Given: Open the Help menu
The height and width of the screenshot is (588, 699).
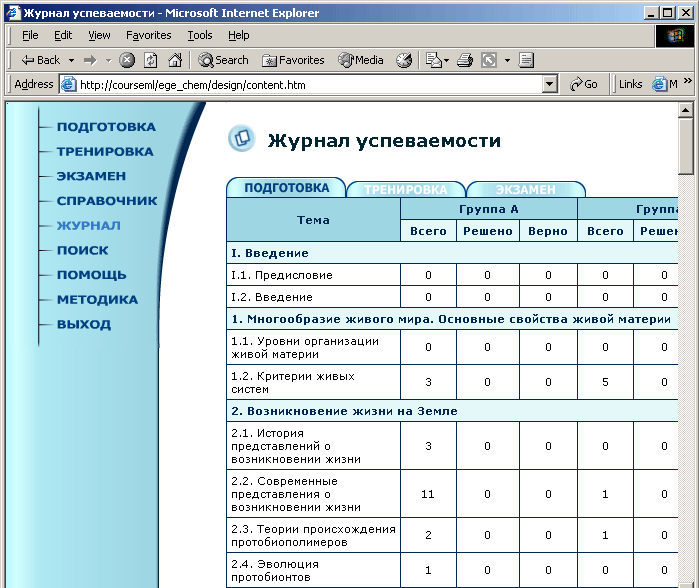Looking at the screenshot, I should pyautogui.click(x=238, y=35).
